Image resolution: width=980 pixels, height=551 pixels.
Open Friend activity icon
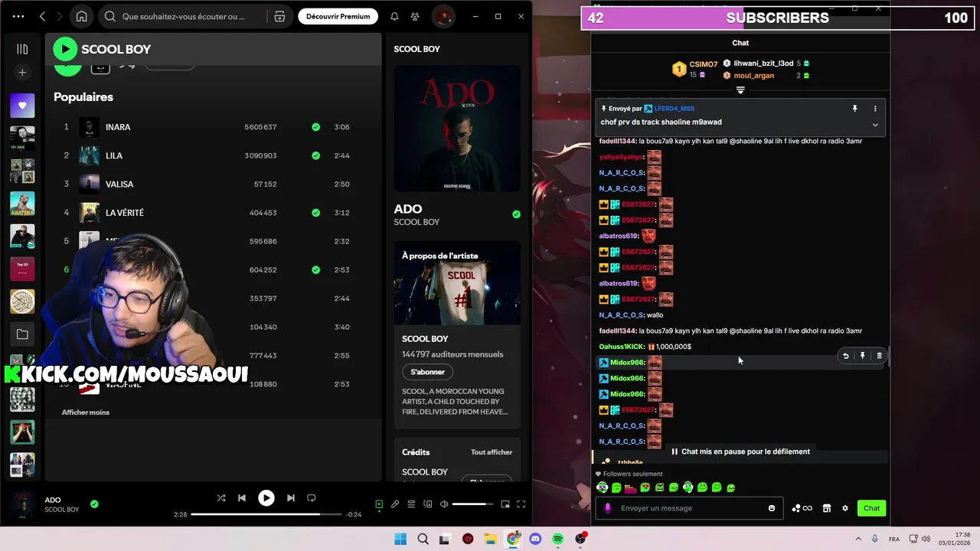[415, 16]
